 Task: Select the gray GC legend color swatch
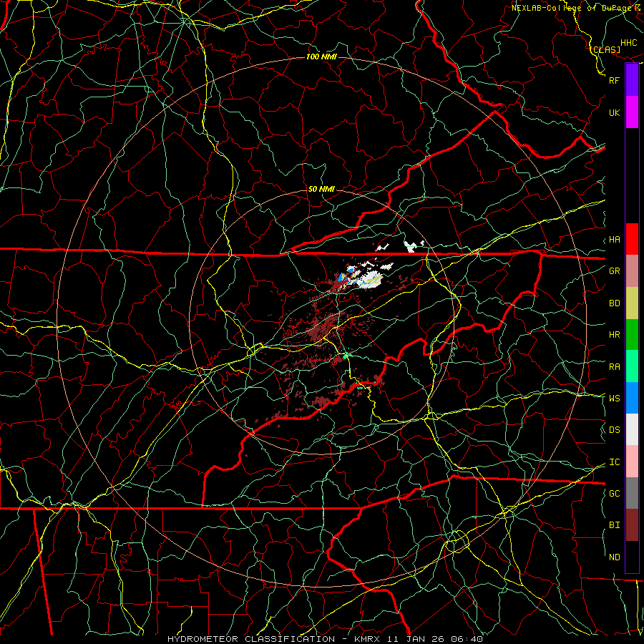pos(632,493)
